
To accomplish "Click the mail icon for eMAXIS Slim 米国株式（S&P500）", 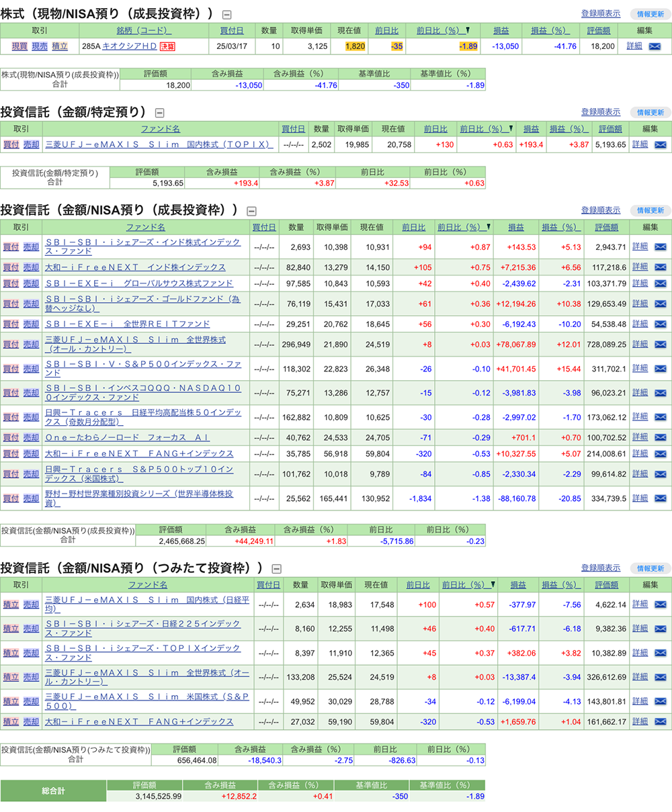I will 660,701.
